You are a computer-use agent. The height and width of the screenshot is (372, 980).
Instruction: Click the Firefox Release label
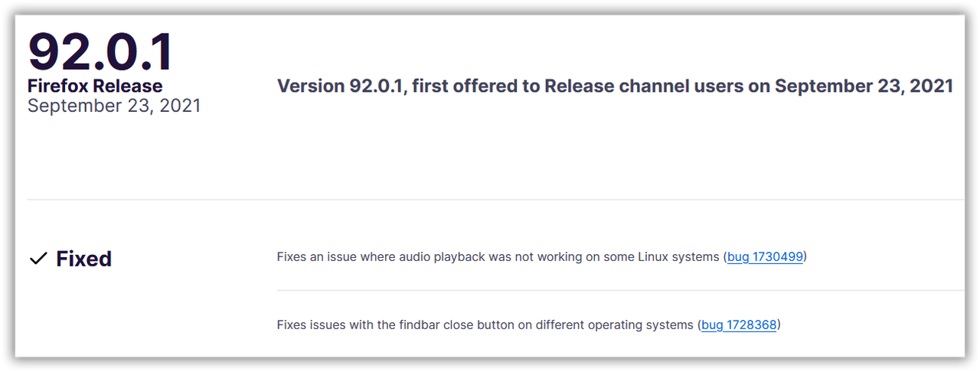coord(95,86)
